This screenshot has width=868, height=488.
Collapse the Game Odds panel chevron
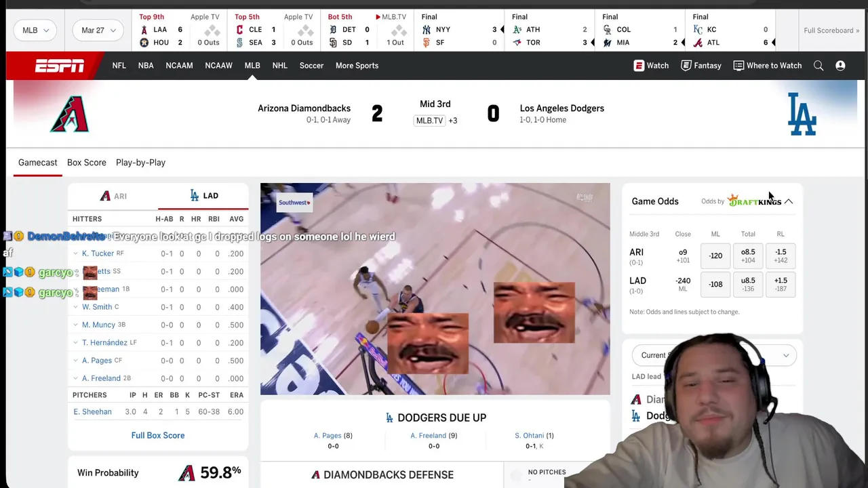789,201
